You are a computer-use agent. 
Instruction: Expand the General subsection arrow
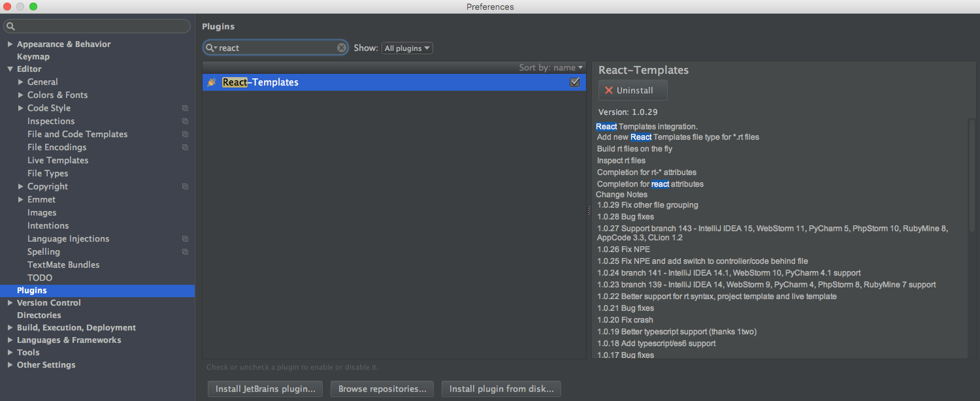pos(21,82)
